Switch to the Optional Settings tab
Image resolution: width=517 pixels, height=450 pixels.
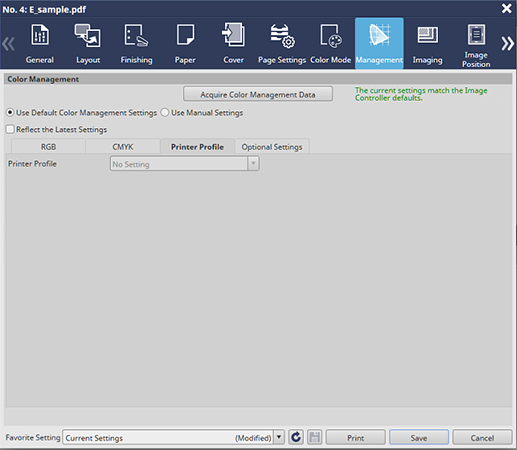(x=272, y=147)
